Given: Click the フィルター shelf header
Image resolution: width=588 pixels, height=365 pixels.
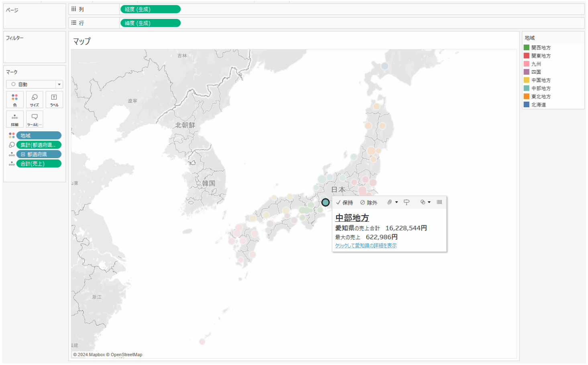Looking at the screenshot, I should tap(15, 38).
